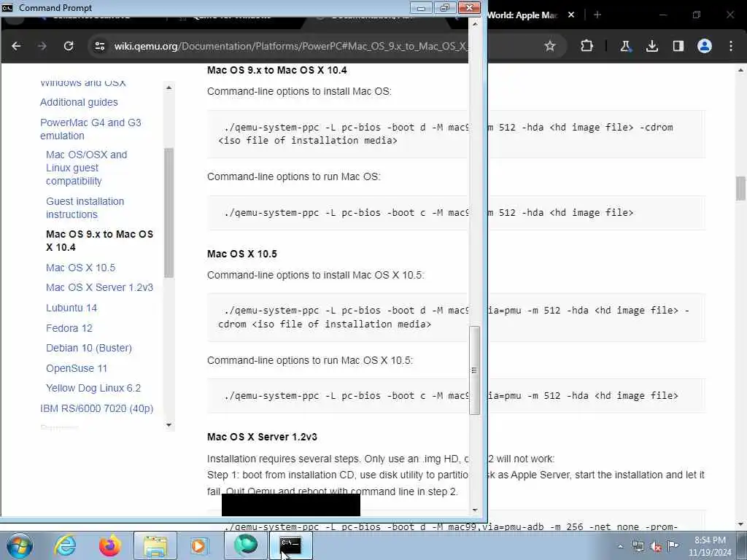747x560 pixels.
Task: Open 'Fedora 12' sidebar link
Action: click(x=69, y=328)
